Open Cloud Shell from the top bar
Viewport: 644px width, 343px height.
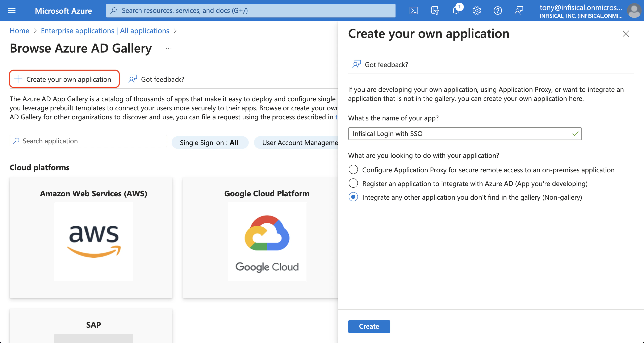[414, 11]
